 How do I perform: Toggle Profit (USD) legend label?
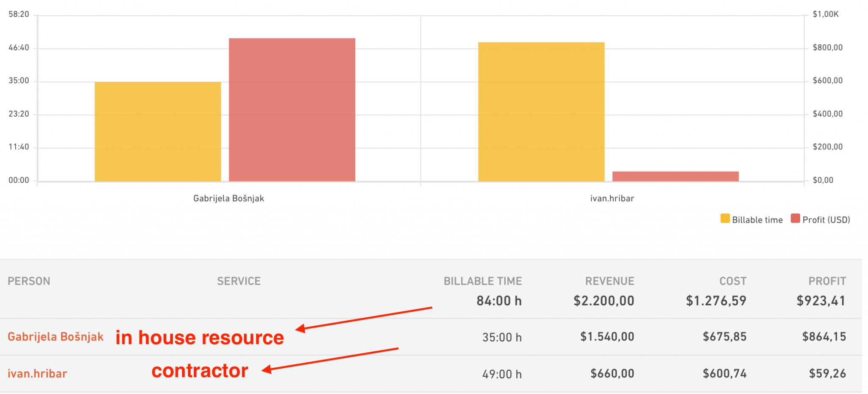[x=826, y=220]
